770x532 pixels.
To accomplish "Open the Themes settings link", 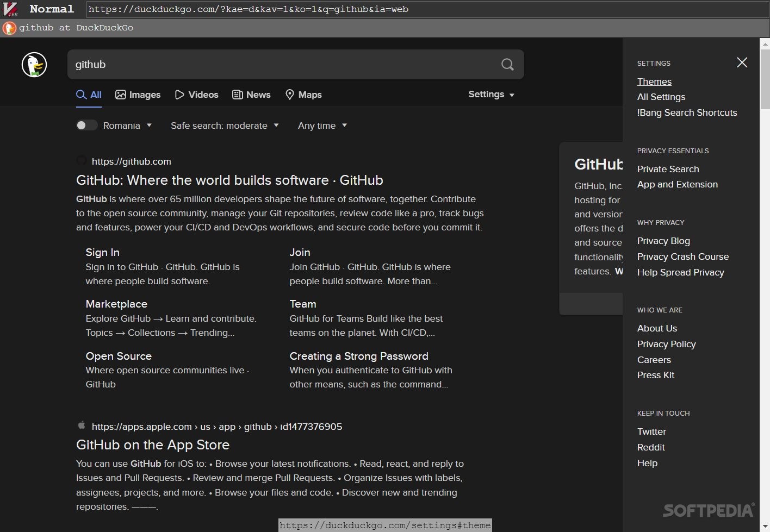I will (654, 82).
